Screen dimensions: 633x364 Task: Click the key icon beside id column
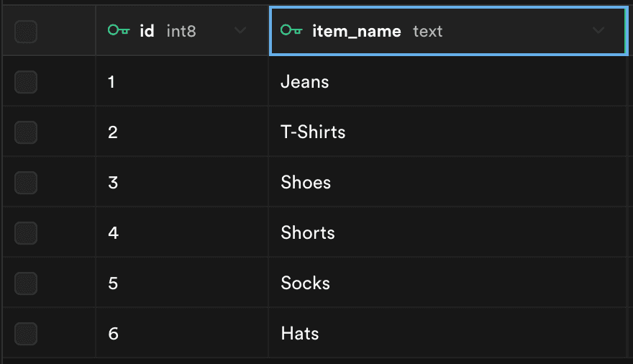118,31
